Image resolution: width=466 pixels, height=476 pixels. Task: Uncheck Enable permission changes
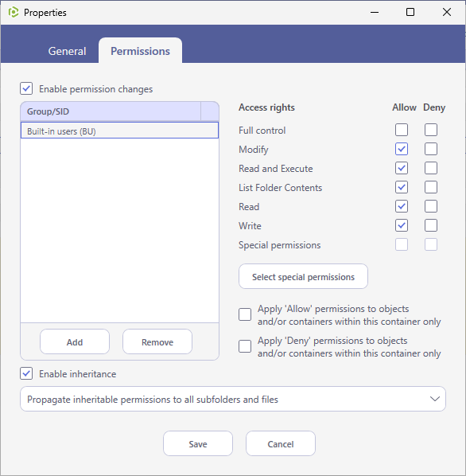click(x=26, y=88)
